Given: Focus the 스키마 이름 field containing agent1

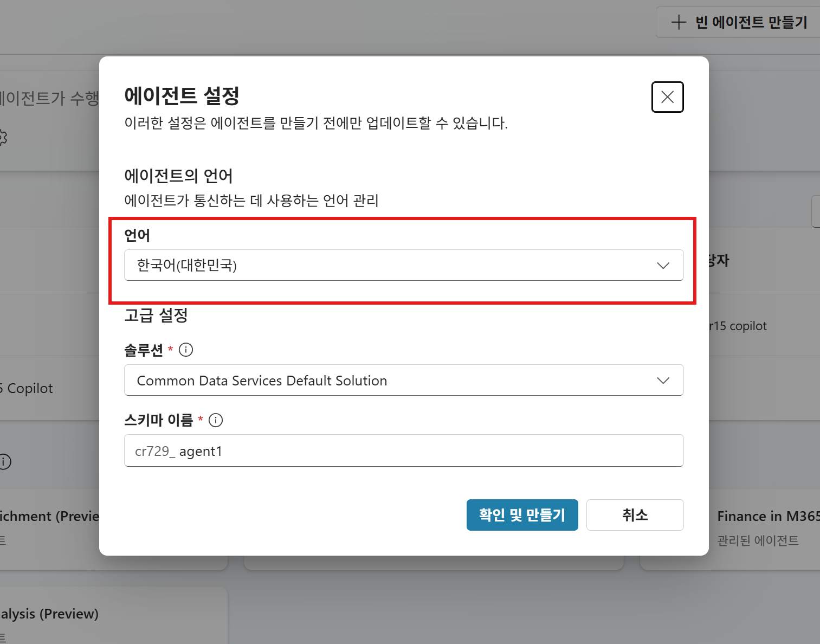Looking at the screenshot, I should pyautogui.click(x=404, y=450).
